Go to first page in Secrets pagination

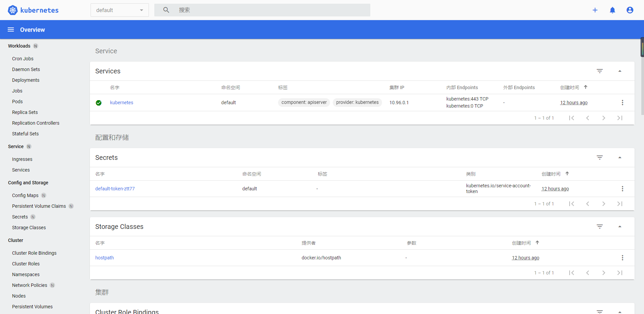(x=572, y=204)
